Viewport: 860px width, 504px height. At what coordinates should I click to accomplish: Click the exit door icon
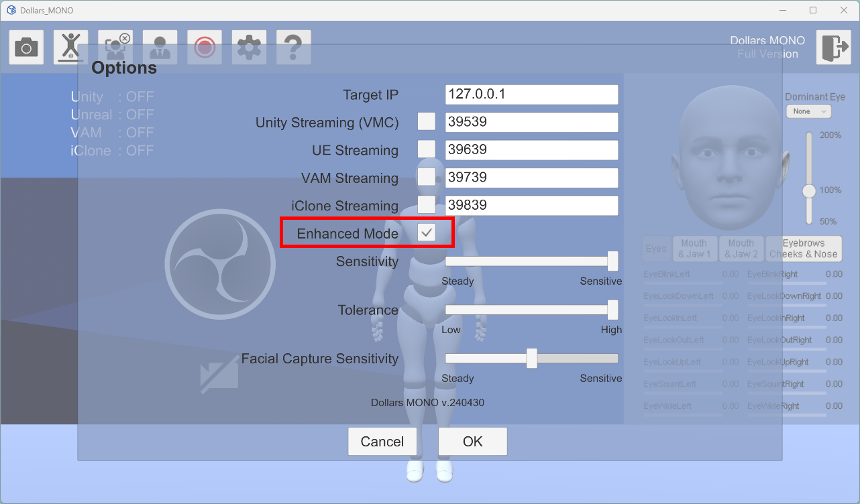833,48
